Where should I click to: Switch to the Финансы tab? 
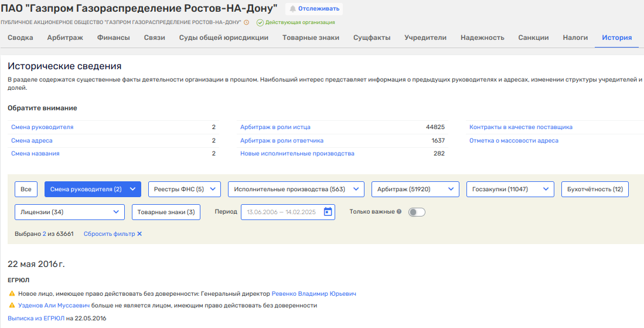click(113, 38)
